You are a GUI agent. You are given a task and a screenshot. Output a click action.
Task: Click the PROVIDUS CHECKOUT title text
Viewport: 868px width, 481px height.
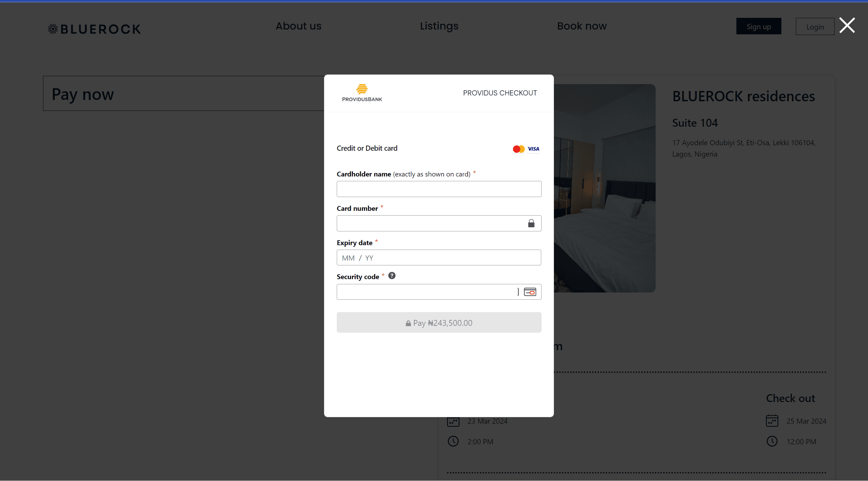pyautogui.click(x=500, y=93)
